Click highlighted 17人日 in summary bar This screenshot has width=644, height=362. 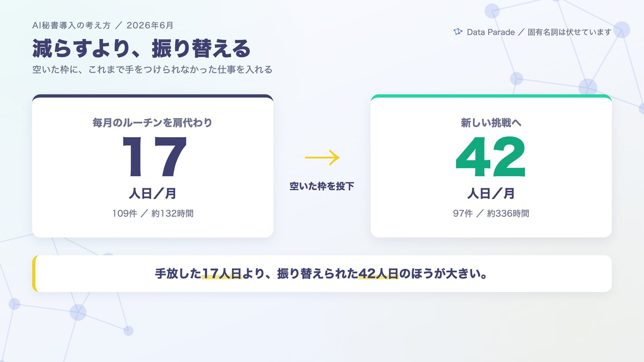pyautogui.click(x=222, y=274)
